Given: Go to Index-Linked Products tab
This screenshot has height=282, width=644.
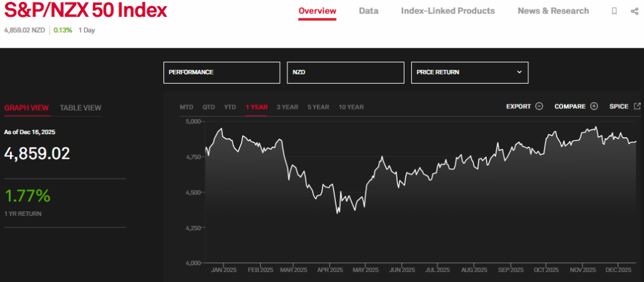Looking at the screenshot, I should (448, 11).
